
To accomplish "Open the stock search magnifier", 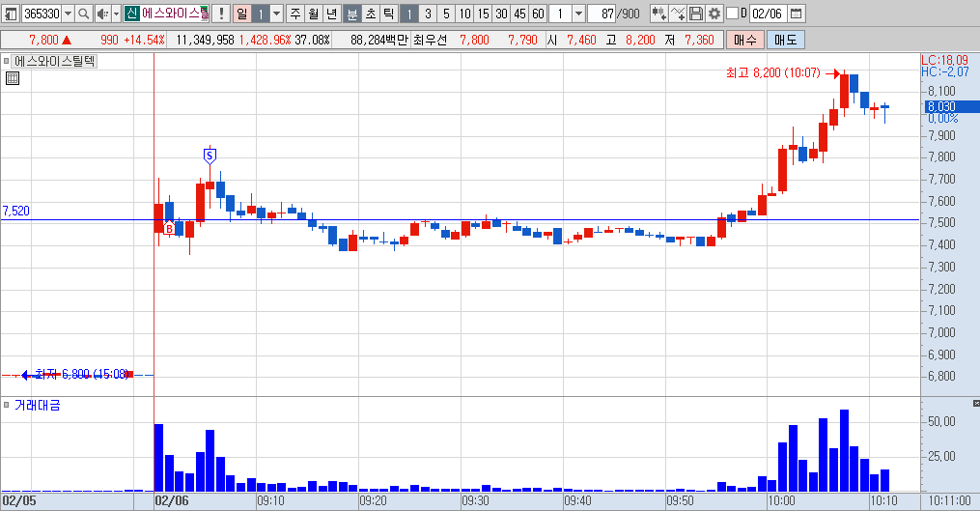I will 84,14.
